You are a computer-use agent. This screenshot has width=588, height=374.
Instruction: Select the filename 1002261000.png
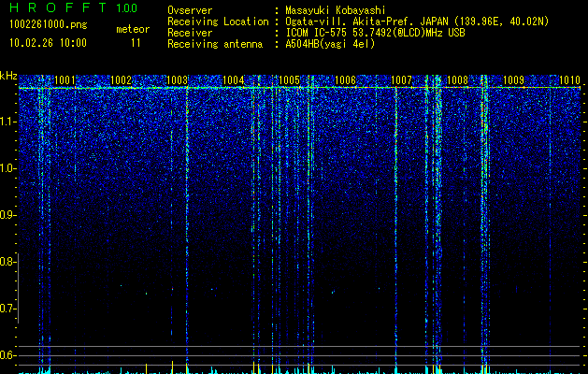(48, 24)
